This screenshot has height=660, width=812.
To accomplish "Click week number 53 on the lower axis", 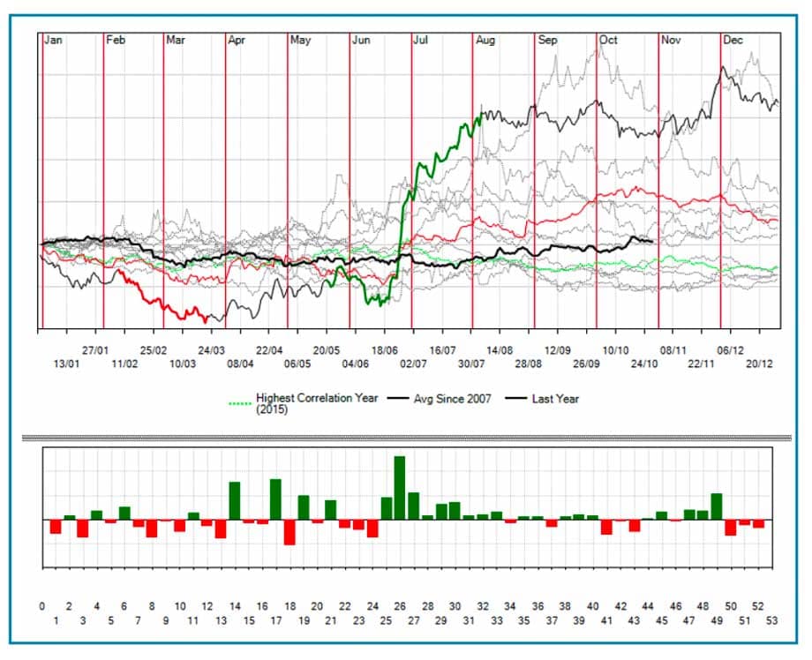I will pyautogui.click(x=771, y=620).
